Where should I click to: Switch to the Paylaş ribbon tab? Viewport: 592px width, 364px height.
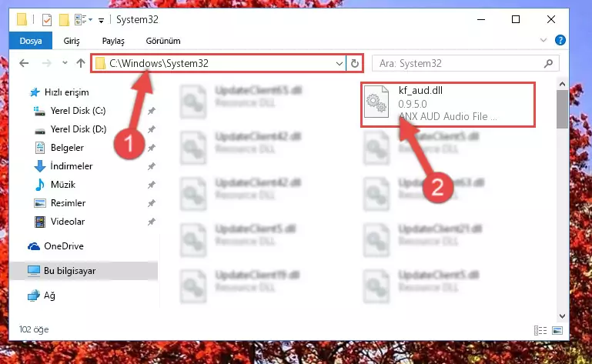tap(113, 41)
